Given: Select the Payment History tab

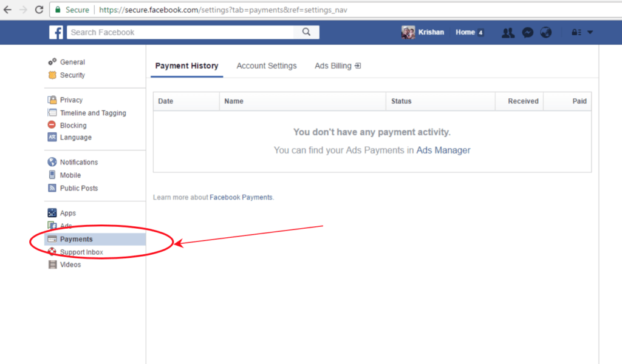Looking at the screenshot, I should point(186,66).
